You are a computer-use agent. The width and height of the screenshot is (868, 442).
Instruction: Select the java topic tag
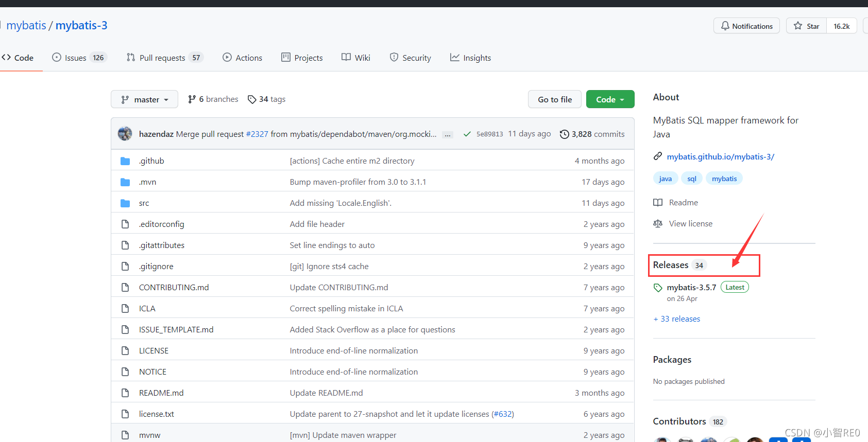(x=666, y=179)
